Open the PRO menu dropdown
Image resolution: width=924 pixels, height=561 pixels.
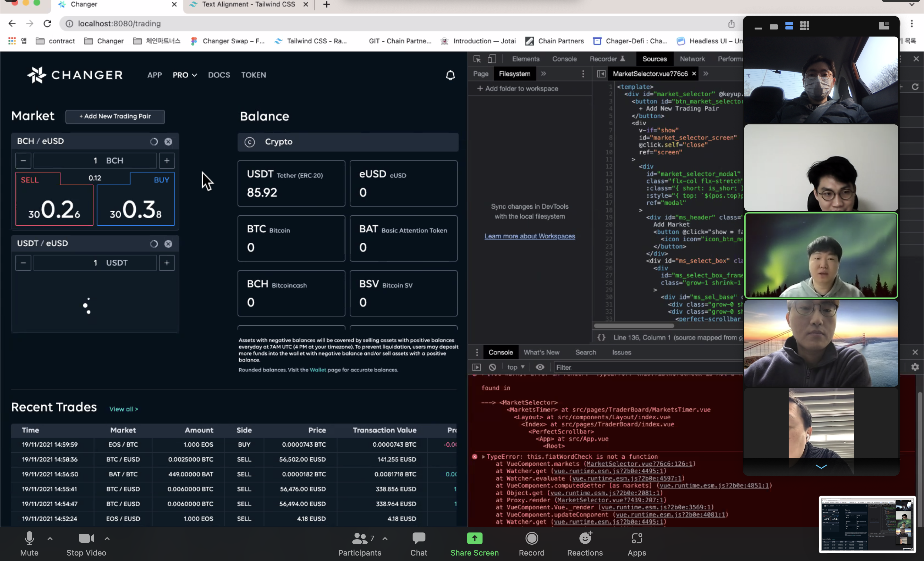click(184, 75)
